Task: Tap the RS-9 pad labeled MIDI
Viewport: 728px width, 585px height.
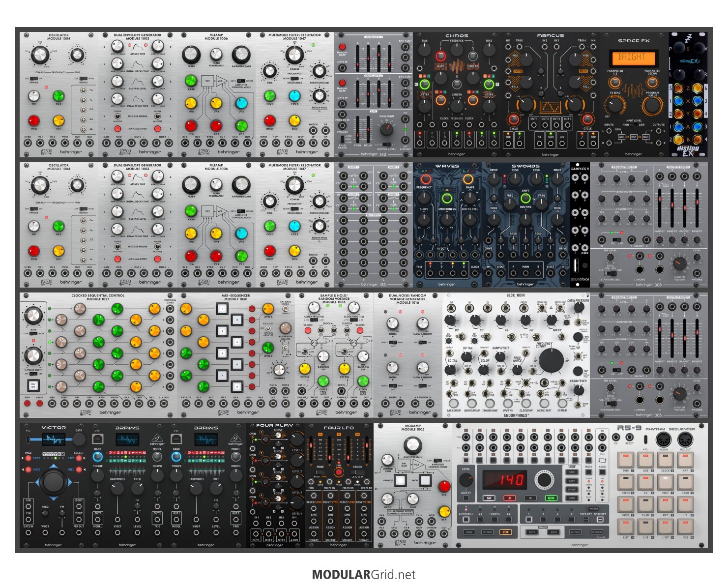Action: (x=626, y=460)
